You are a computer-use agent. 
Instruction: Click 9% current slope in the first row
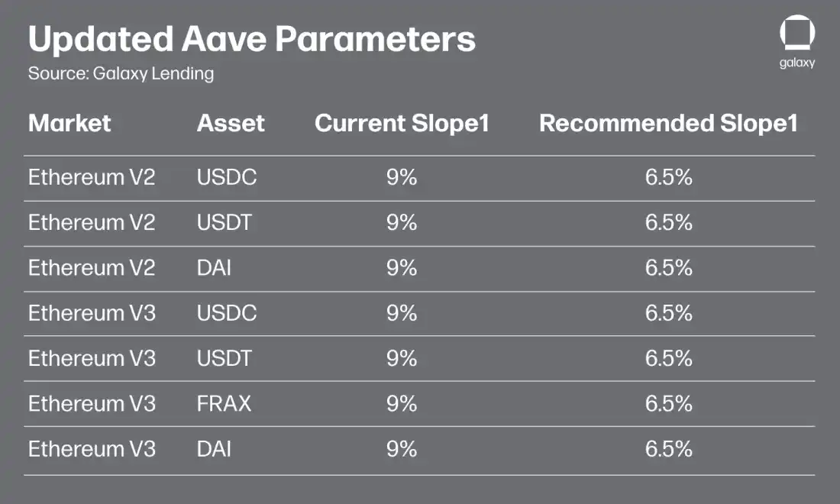pos(402,178)
